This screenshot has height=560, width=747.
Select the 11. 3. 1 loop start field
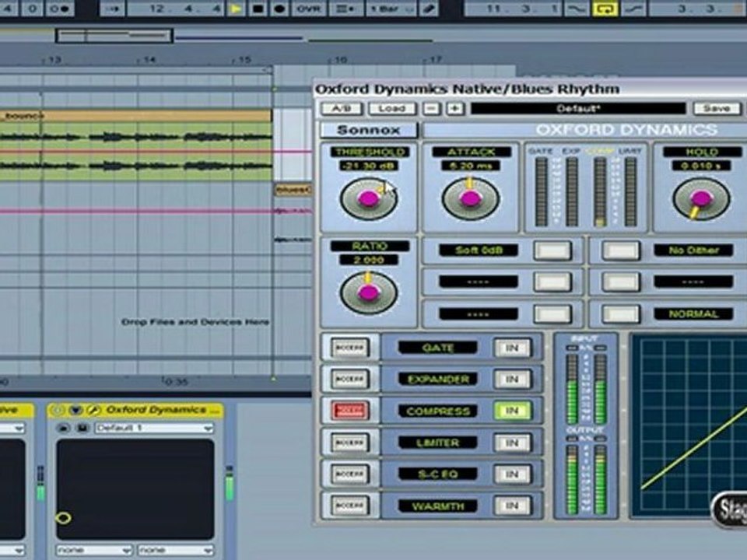click(x=513, y=9)
